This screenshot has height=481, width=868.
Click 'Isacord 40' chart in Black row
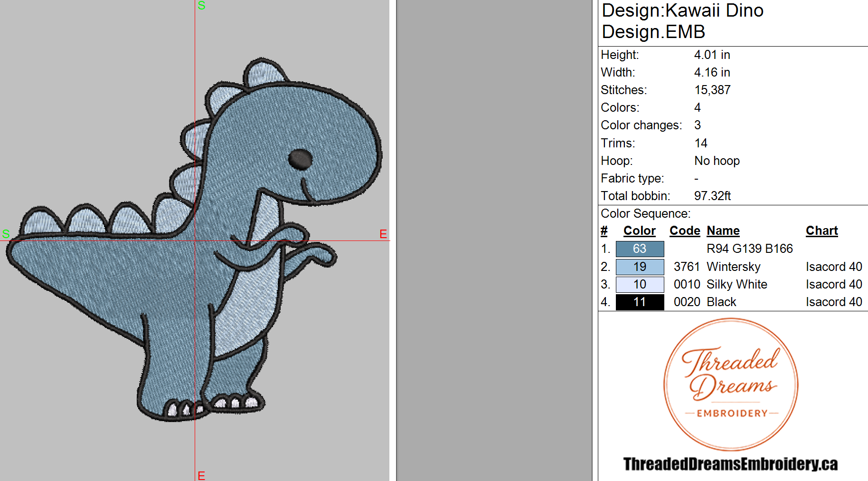(x=834, y=302)
